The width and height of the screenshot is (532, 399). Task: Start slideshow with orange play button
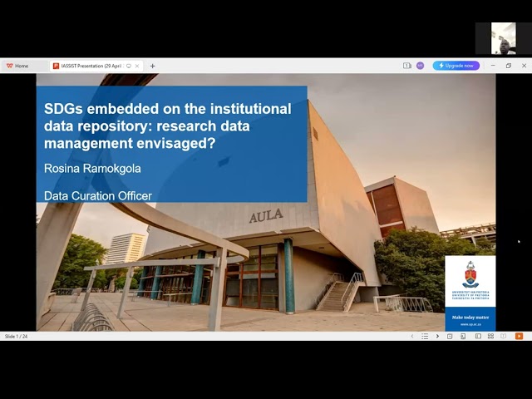point(519,336)
